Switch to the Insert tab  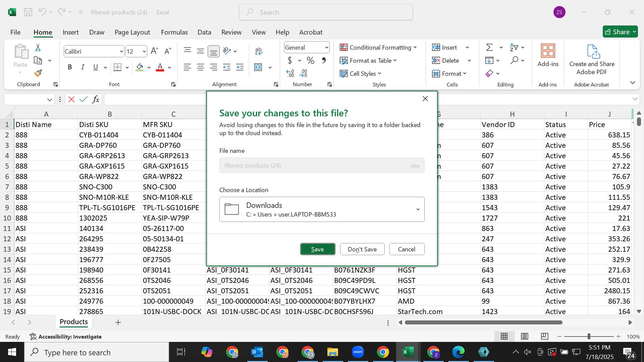coord(70,32)
